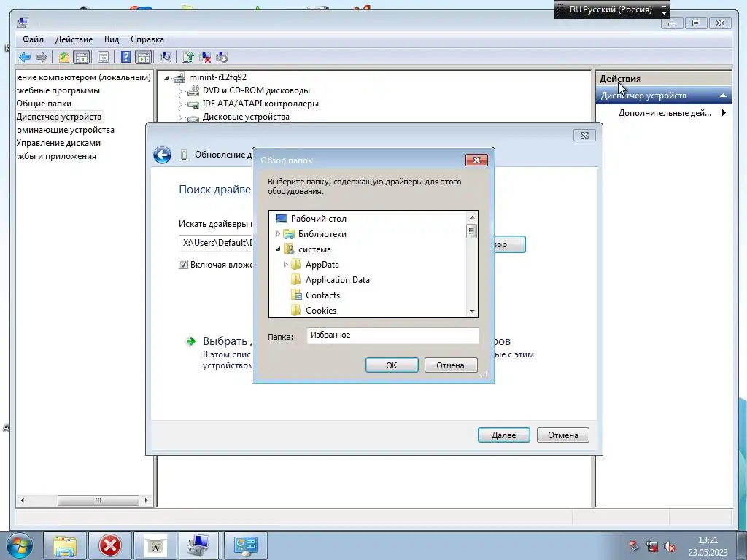Click the Библиотеки libraries folder icon
Viewport: 747px width, 560px height.
pyautogui.click(x=289, y=234)
